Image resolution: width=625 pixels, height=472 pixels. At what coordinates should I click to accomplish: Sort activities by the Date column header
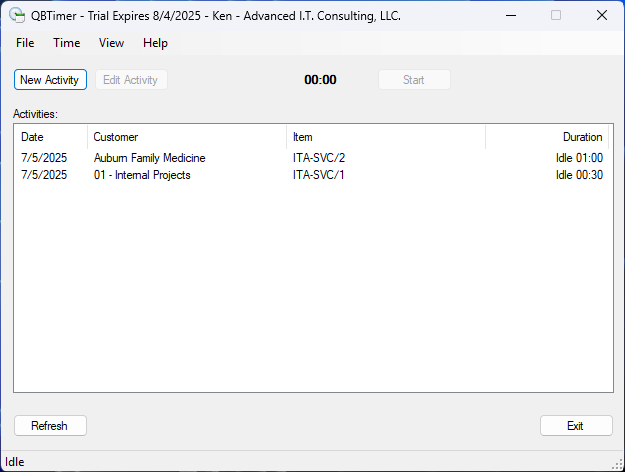click(50, 137)
